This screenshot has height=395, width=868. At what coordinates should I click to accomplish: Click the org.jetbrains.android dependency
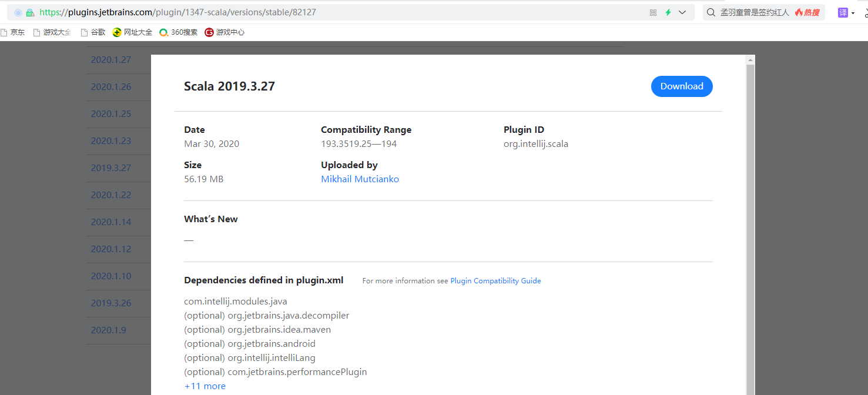pyautogui.click(x=272, y=344)
